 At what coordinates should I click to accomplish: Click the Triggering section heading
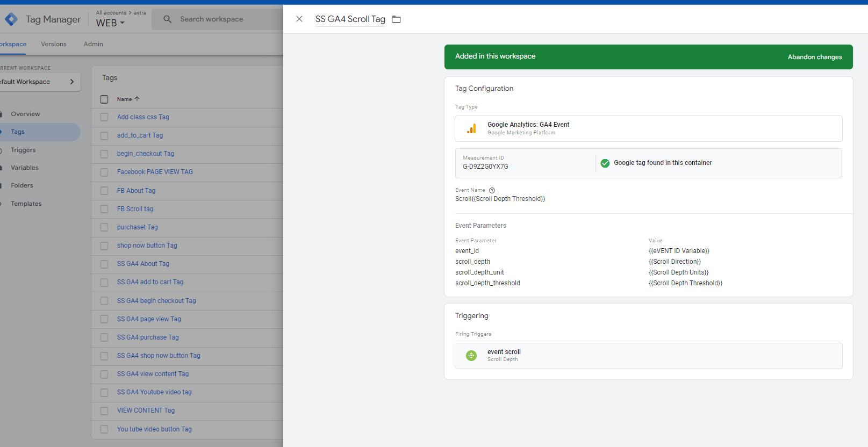click(472, 316)
